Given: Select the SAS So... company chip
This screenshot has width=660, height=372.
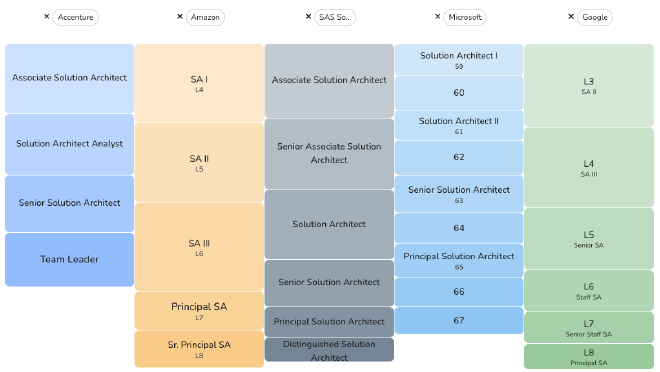Looking at the screenshot, I should click(335, 17).
